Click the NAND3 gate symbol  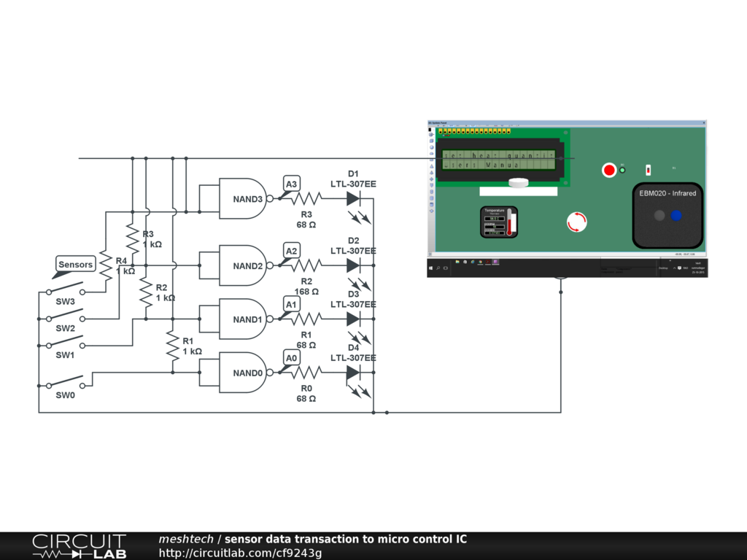coord(245,199)
